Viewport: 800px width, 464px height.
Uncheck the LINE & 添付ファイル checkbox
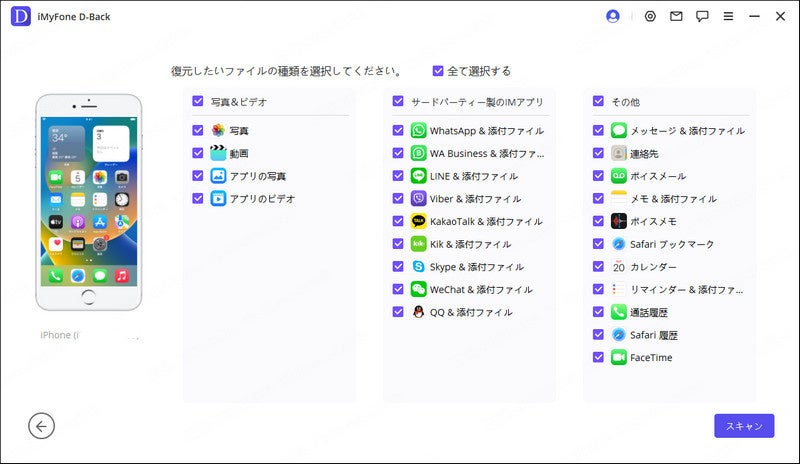(x=398, y=176)
